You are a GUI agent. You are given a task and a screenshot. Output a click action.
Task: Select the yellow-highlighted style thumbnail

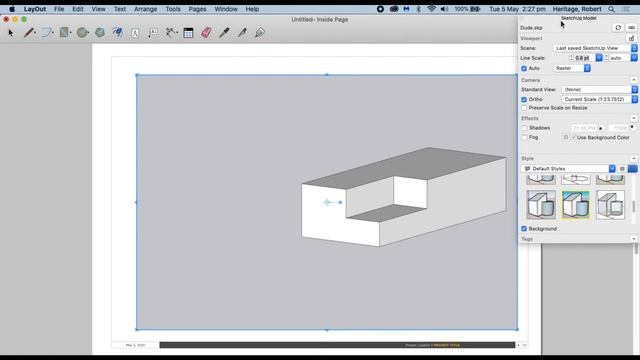click(576, 205)
